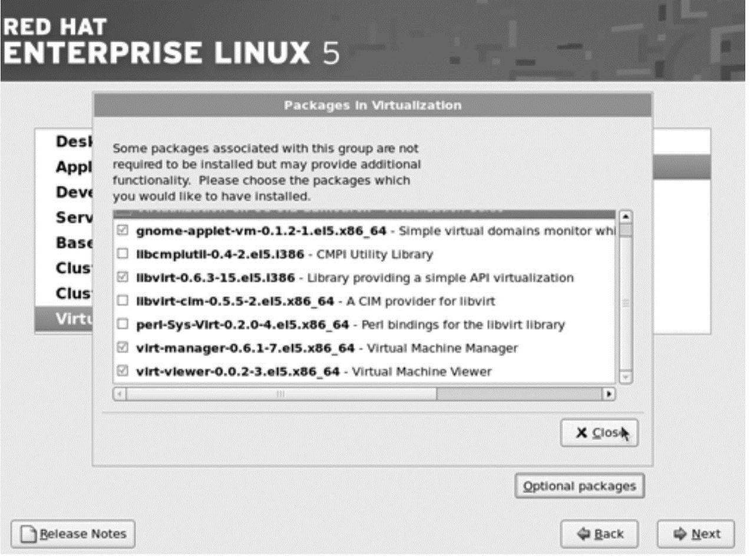Click the horizontal scrollbar thumb of the package list
The height and width of the screenshot is (560, 750).
click(x=281, y=393)
